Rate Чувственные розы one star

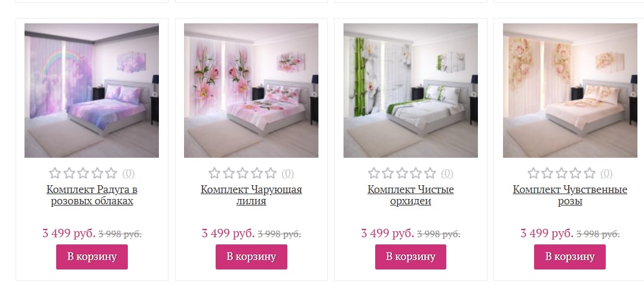[x=533, y=173]
